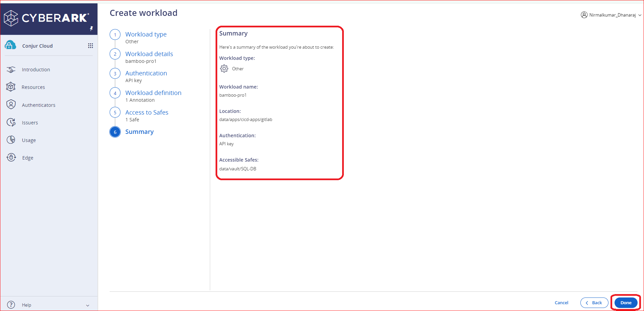Viewport: 644px width, 311px height.
Task: Click the Usage pie chart icon
Action: (11, 140)
